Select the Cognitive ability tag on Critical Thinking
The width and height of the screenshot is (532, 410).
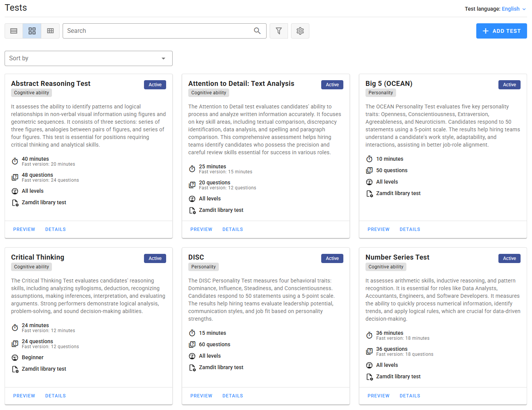click(31, 266)
